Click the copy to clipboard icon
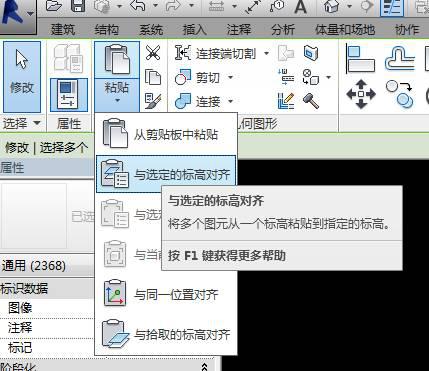Image resolution: width=429 pixels, height=371 pixels. (153, 77)
